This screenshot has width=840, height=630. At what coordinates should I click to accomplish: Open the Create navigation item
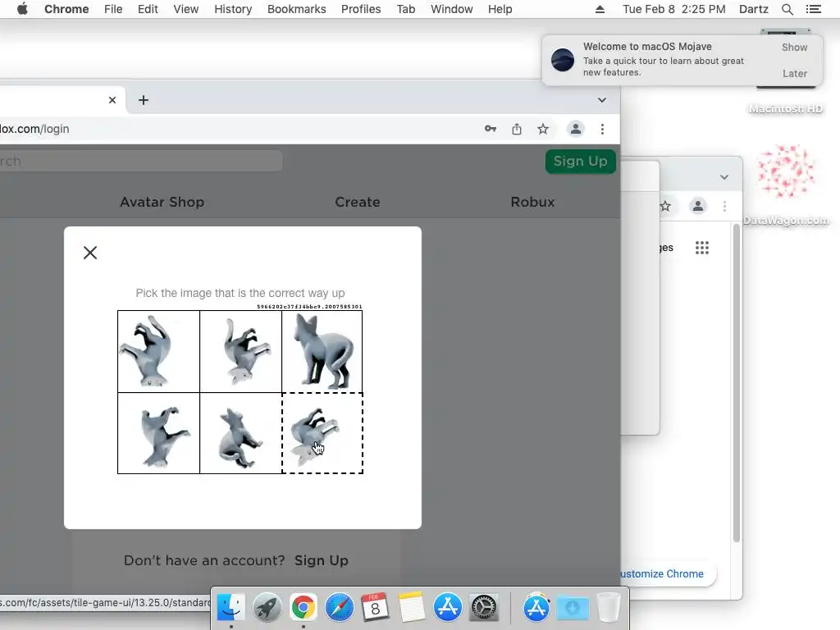click(x=358, y=202)
